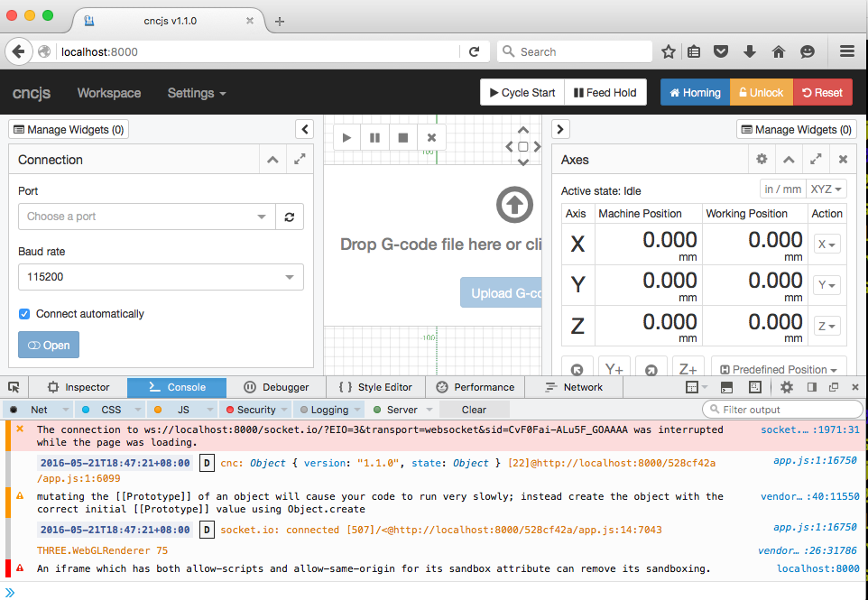The image size is (868, 600).
Task: Switch to the Performance devtools tab
Action: (x=475, y=387)
